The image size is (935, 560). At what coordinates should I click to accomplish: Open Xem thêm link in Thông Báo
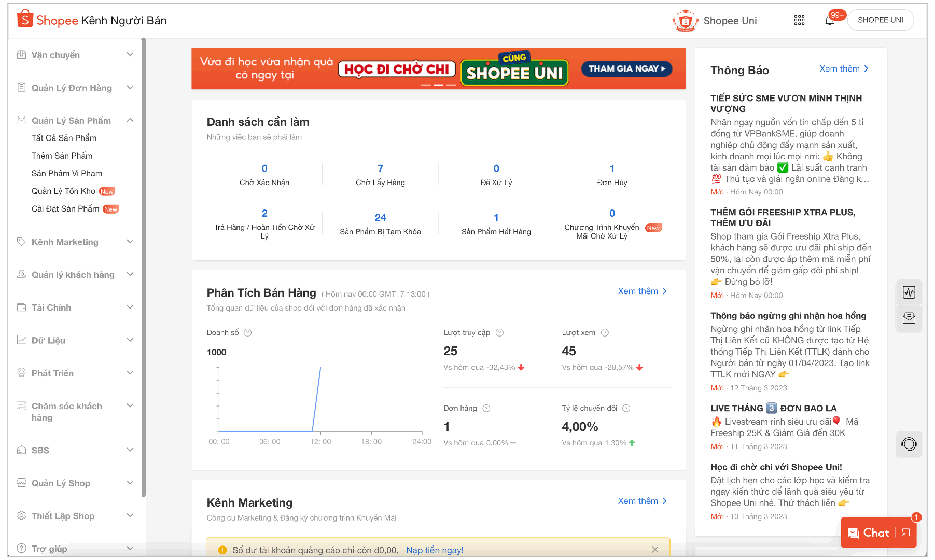[x=843, y=69]
